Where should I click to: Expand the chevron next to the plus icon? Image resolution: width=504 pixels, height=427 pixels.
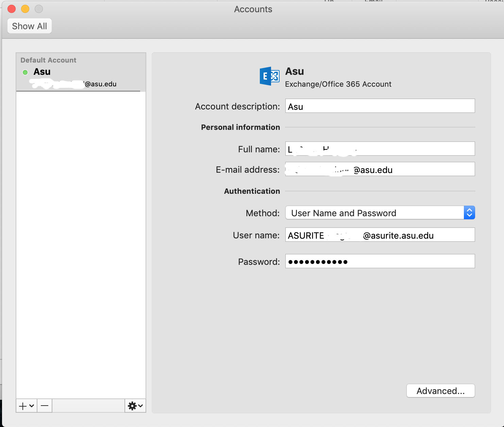(31, 407)
